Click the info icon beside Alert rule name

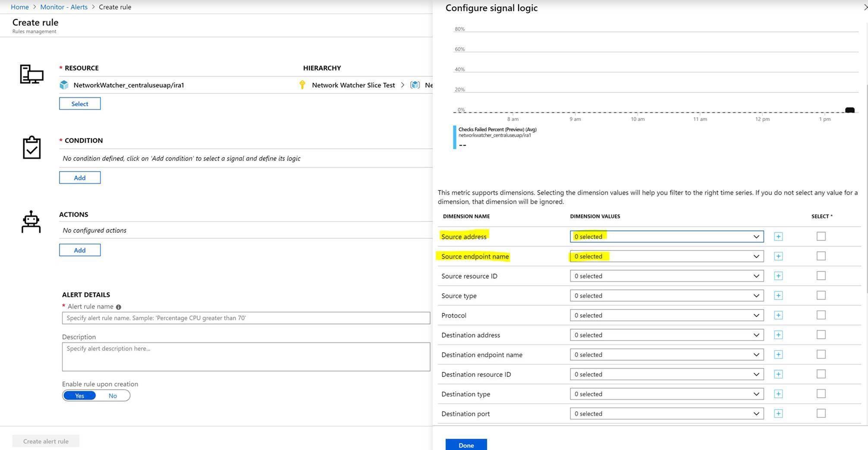pyautogui.click(x=119, y=307)
